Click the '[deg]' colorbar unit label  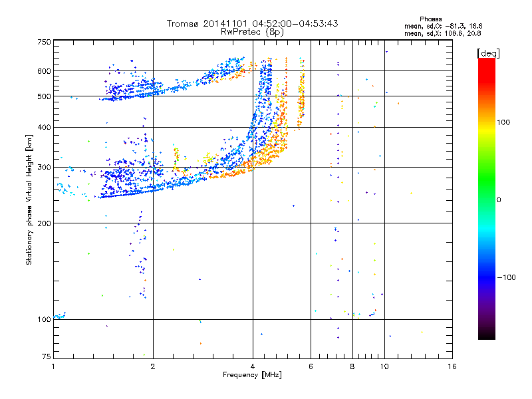(488, 53)
